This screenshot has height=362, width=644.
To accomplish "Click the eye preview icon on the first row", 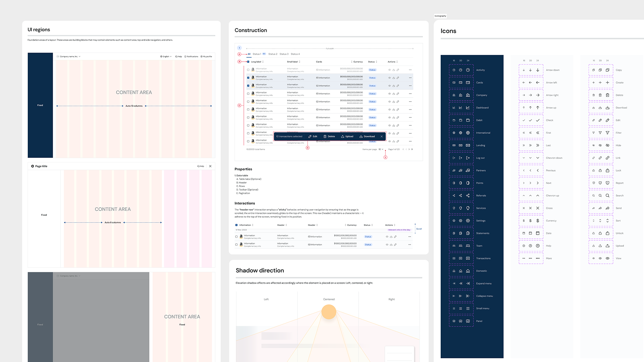I will coord(389,70).
